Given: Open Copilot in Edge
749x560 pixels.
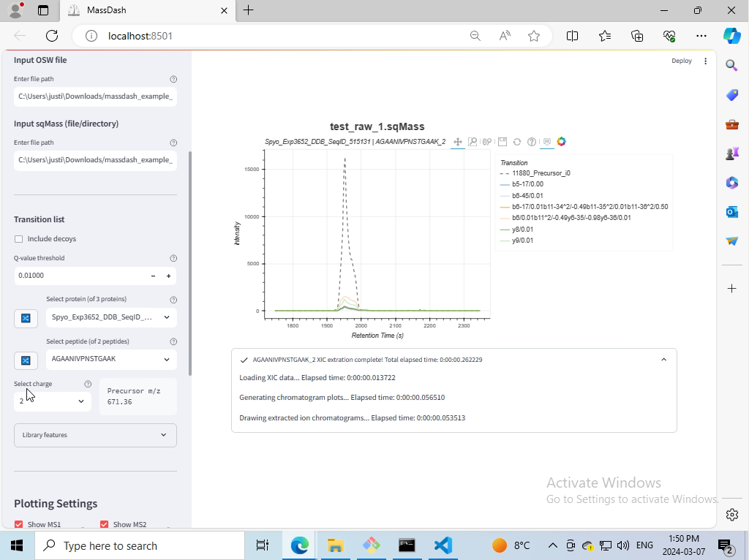Looking at the screenshot, I should 731,36.
